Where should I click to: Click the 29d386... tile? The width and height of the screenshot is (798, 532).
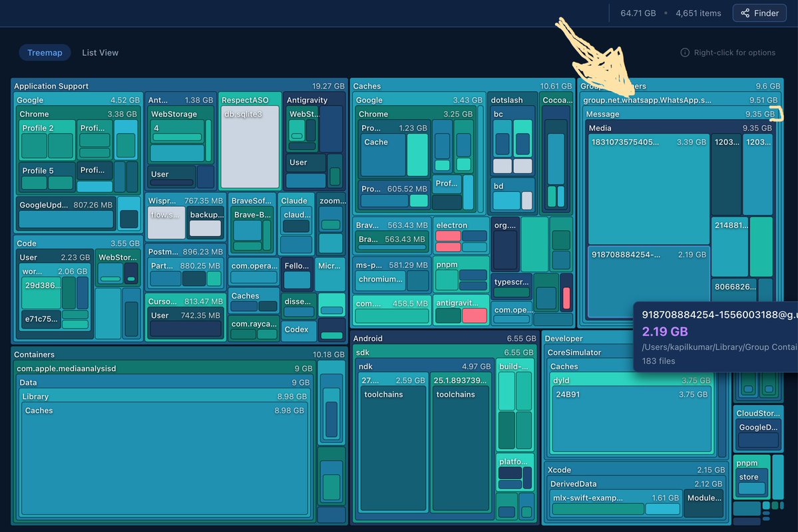point(41,293)
